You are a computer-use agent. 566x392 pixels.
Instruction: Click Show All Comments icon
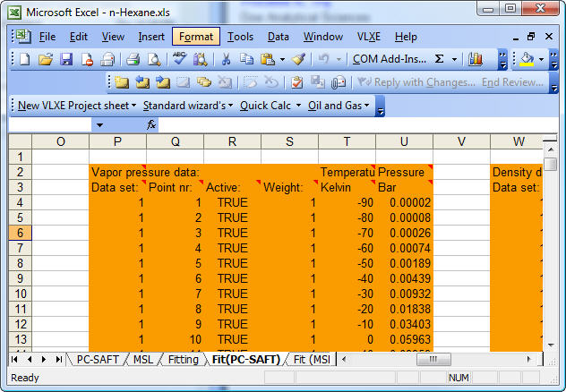tap(204, 82)
